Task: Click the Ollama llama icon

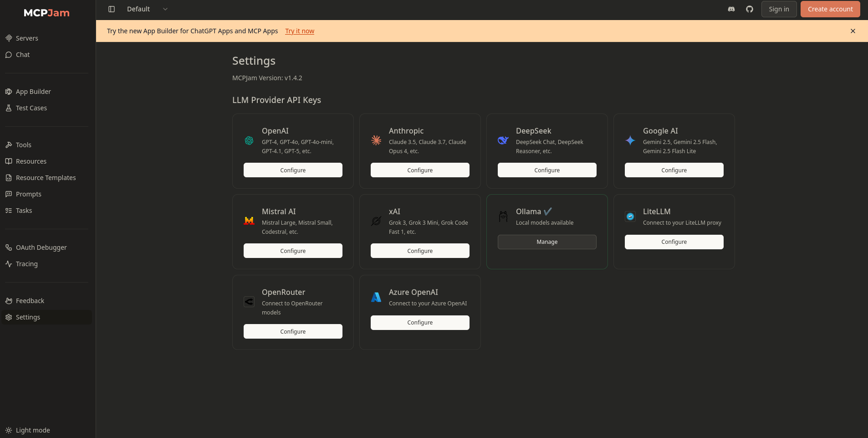Action: click(x=503, y=216)
